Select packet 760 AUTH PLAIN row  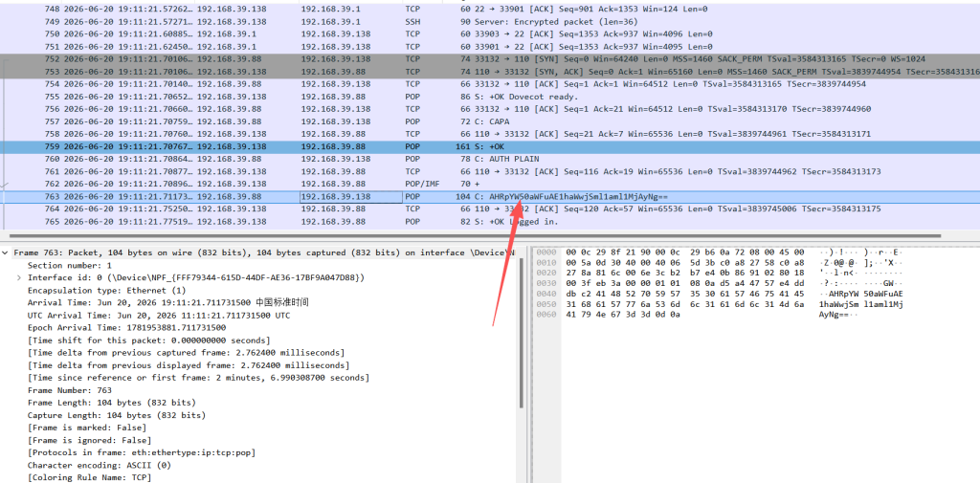point(490,160)
